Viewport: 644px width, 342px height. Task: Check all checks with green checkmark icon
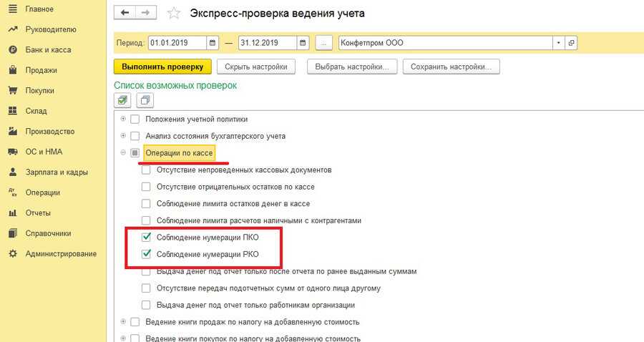[x=122, y=99]
